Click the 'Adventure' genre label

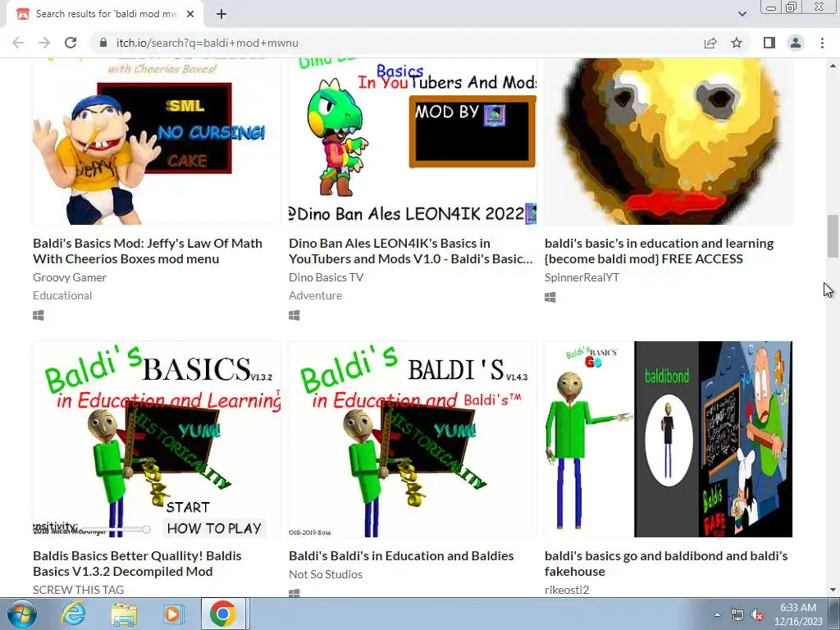(x=315, y=295)
